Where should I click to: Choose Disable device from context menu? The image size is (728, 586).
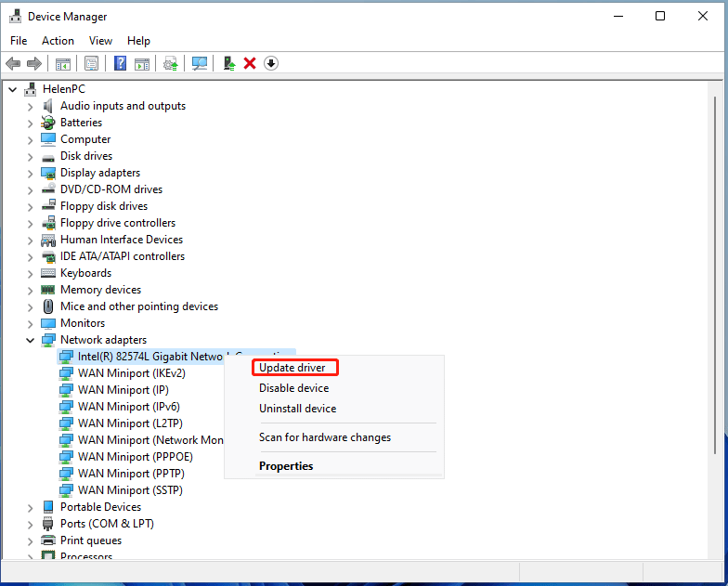pos(334,388)
